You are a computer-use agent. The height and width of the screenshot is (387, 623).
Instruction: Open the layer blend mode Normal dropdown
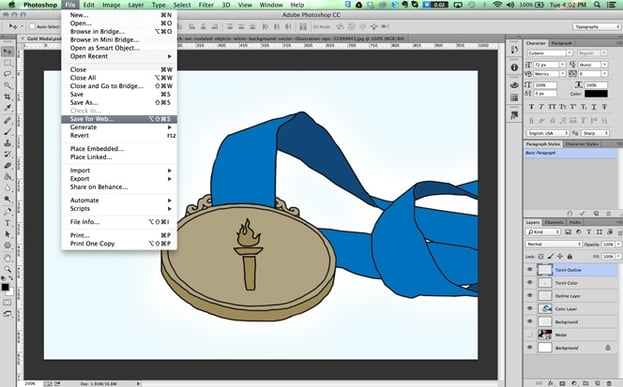[x=553, y=244]
